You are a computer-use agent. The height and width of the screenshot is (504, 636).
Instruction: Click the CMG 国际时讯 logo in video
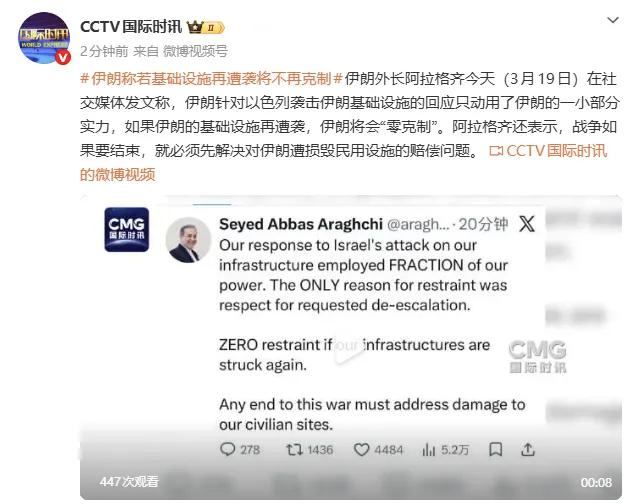127,229
